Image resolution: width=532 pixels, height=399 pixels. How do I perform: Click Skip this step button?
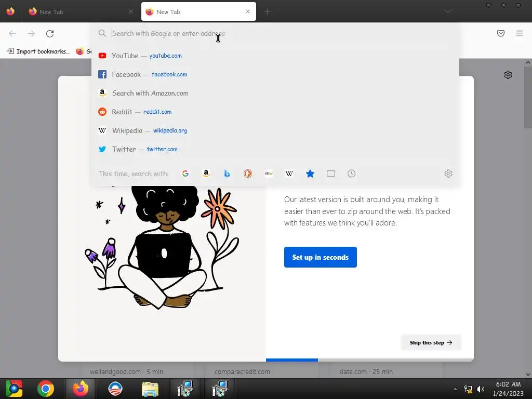click(x=431, y=343)
